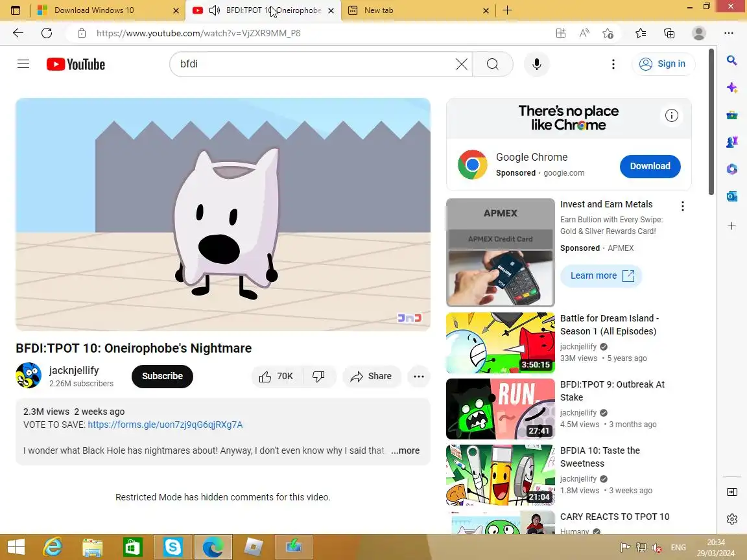Screen dimensions: 747x560
Task: Open the Tab actions menu icon
Action: [x=16, y=10]
